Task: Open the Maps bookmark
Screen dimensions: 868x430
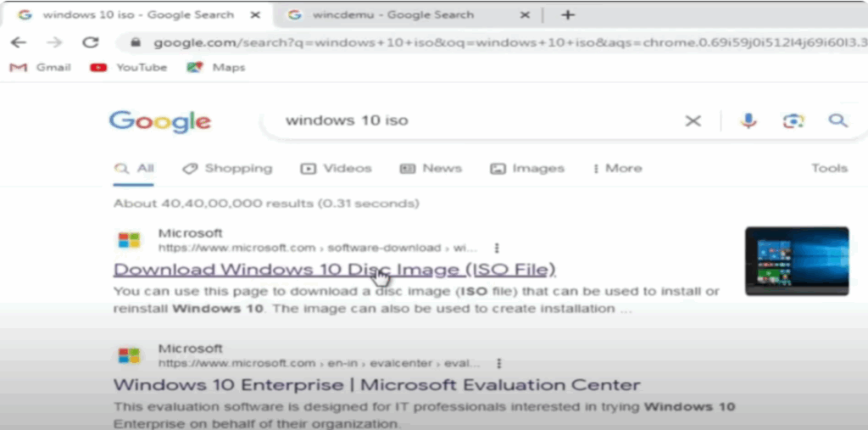Action: [216, 68]
